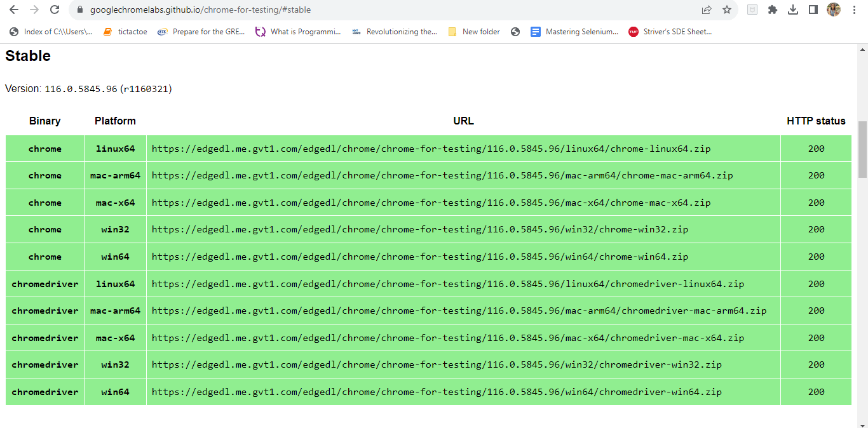Select chrome-mac-x64.zip URL
This screenshot has height=428, width=868.
click(431, 203)
